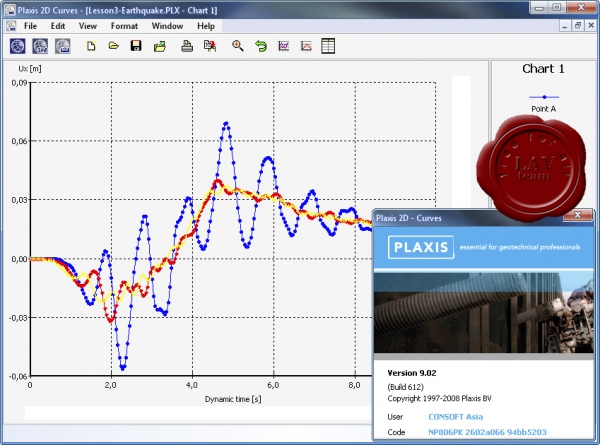
Task: Launch Plaxis Calculations program icon
Action: [40, 46]
